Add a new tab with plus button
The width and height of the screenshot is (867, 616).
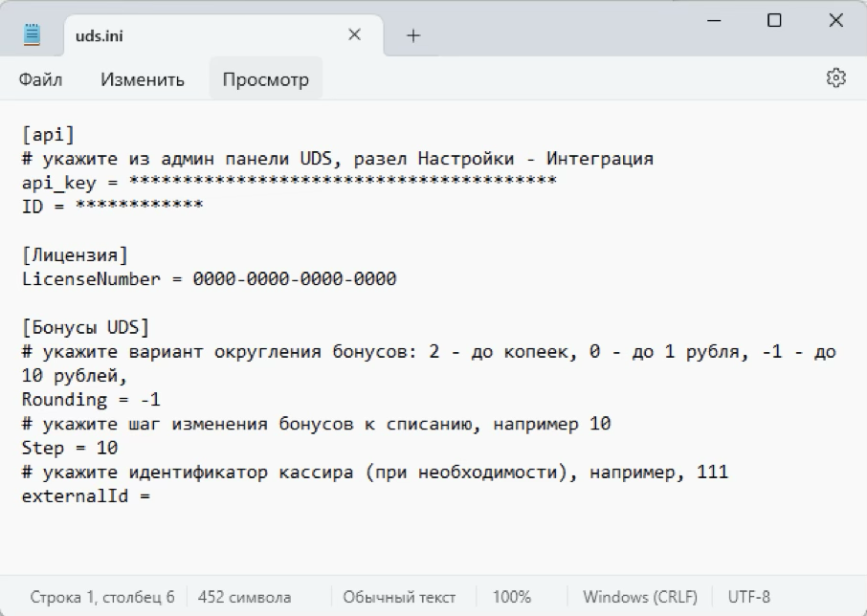coord(413,36)
